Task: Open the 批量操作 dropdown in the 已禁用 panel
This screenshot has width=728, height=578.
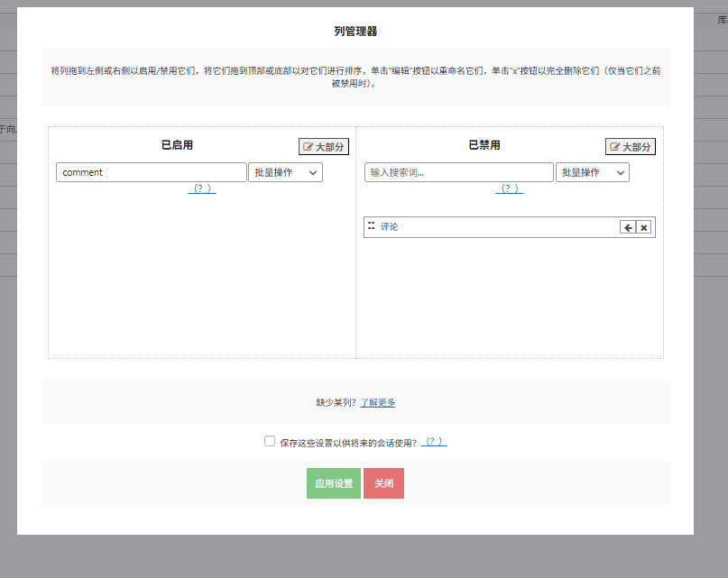Action: click(x=591, y=171)
